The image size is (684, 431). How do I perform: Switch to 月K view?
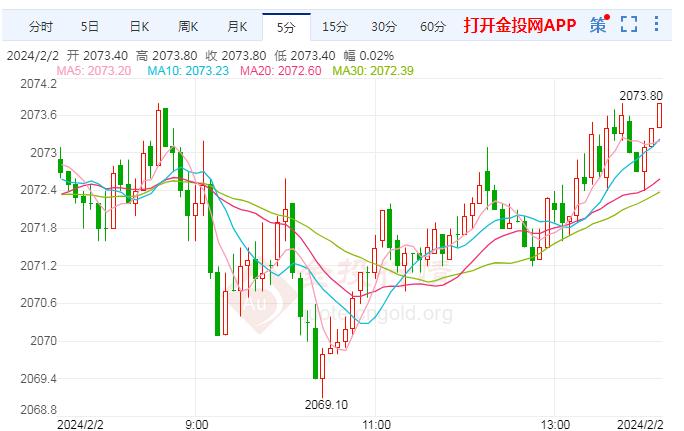click(x=237, y=27)
